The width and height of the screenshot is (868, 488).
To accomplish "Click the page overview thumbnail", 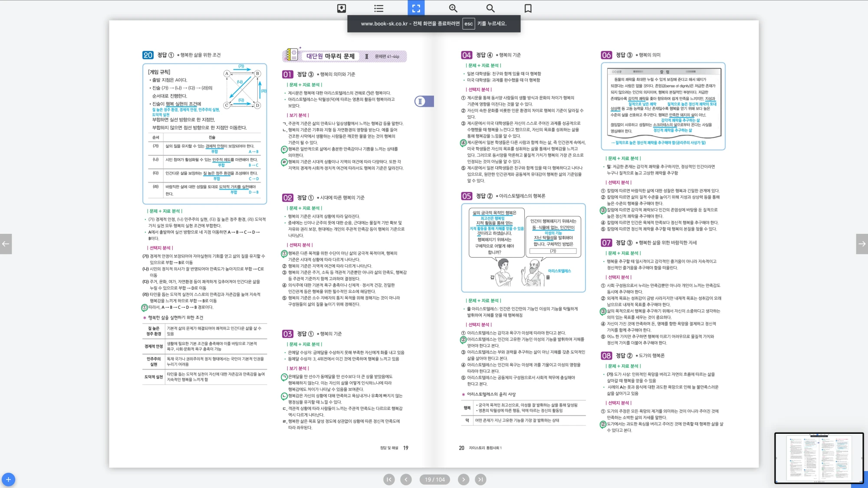I will [819, 458].
